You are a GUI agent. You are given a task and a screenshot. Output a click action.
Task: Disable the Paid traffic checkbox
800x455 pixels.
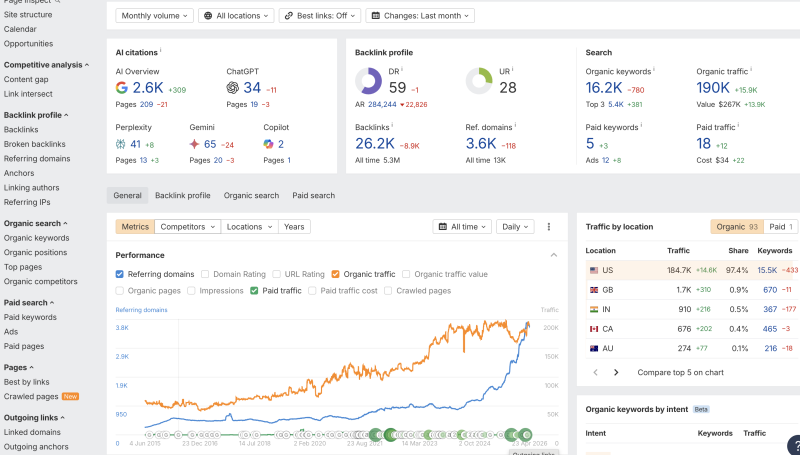255,291
